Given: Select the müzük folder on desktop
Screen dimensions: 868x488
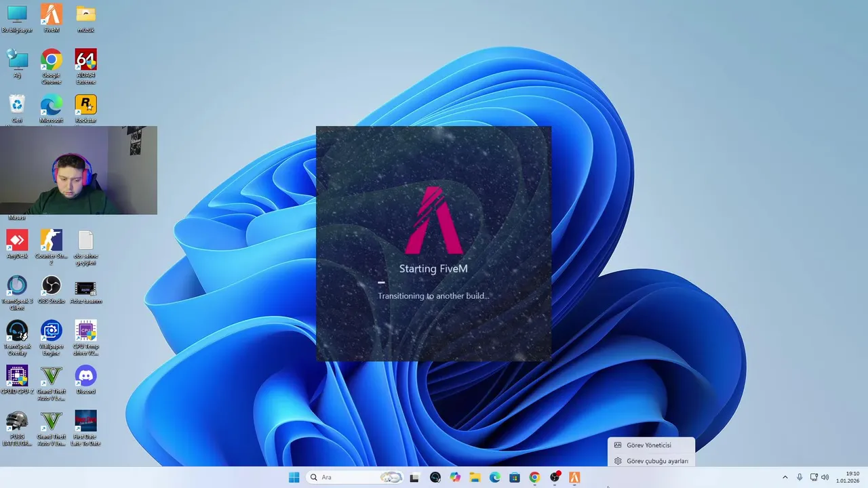Looking at the screenshot, I should (85, 18).
